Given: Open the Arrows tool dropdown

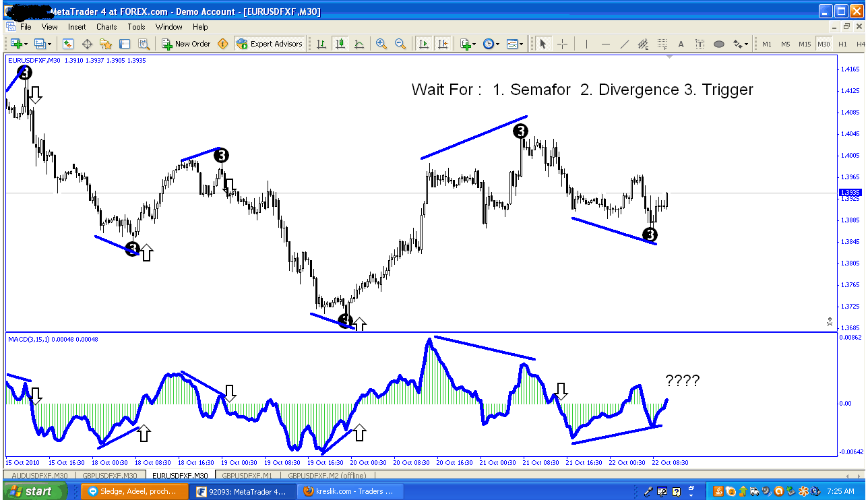Looking at the screenshot, I should tap(747, 44).
